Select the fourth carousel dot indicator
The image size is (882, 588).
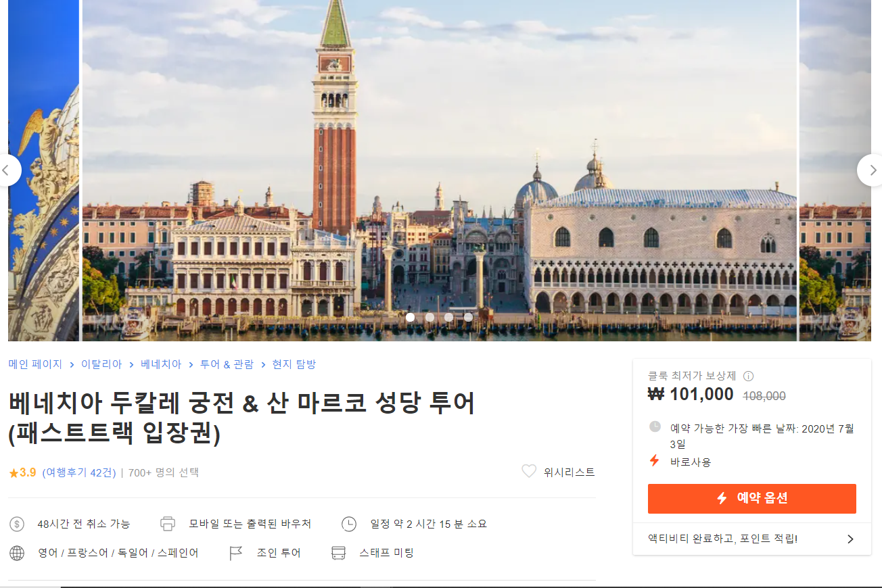pos(468,317)
